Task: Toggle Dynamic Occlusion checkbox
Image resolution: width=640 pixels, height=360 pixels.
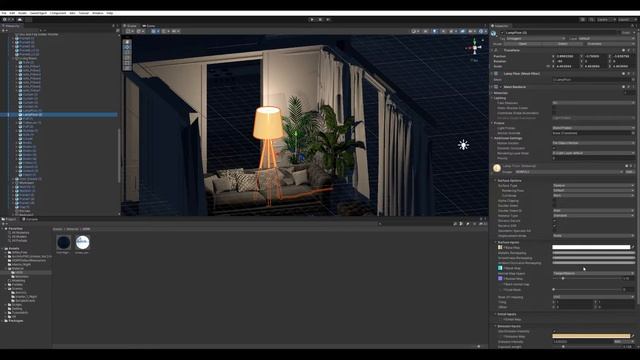Action: tap(554, 148)
